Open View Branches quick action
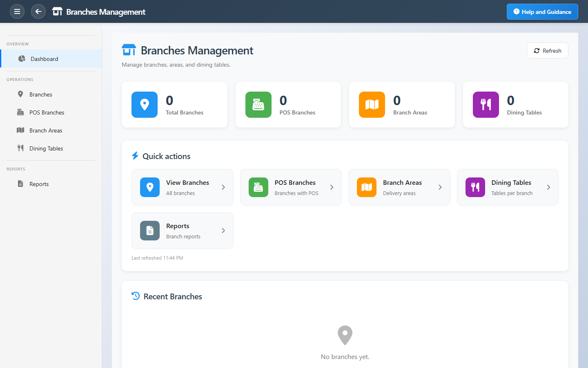Viewport: 588px width, 368px height. tap(183, 187)
